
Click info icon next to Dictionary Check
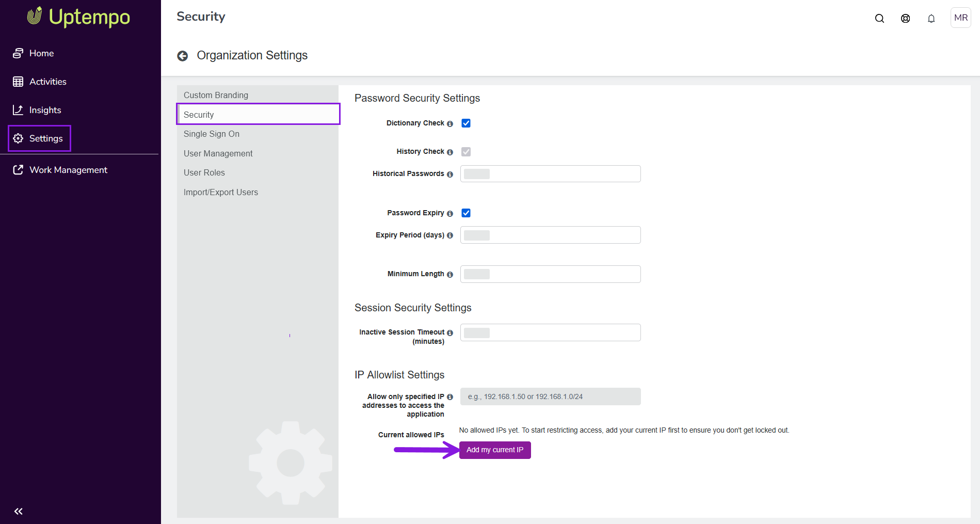(450, 124)
